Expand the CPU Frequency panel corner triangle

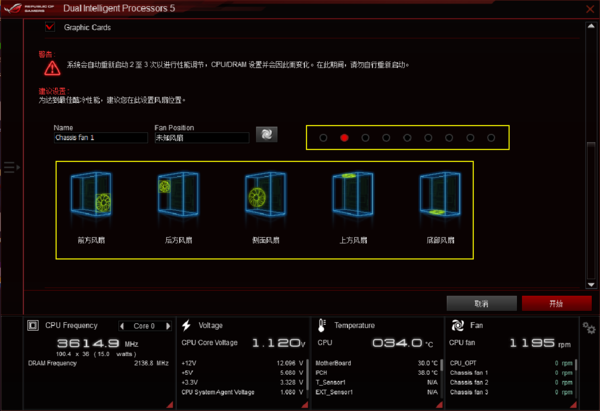pos(170,404)
